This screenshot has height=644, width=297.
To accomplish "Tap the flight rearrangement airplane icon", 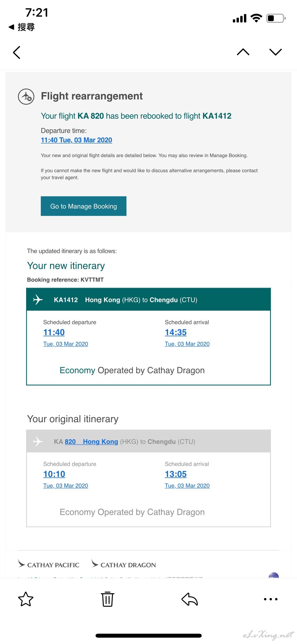I will point(26,96).
